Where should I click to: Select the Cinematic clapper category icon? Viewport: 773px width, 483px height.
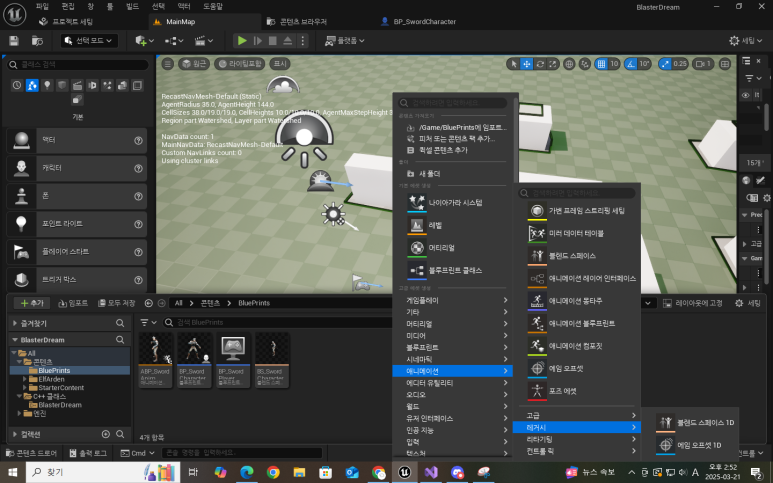77,85
